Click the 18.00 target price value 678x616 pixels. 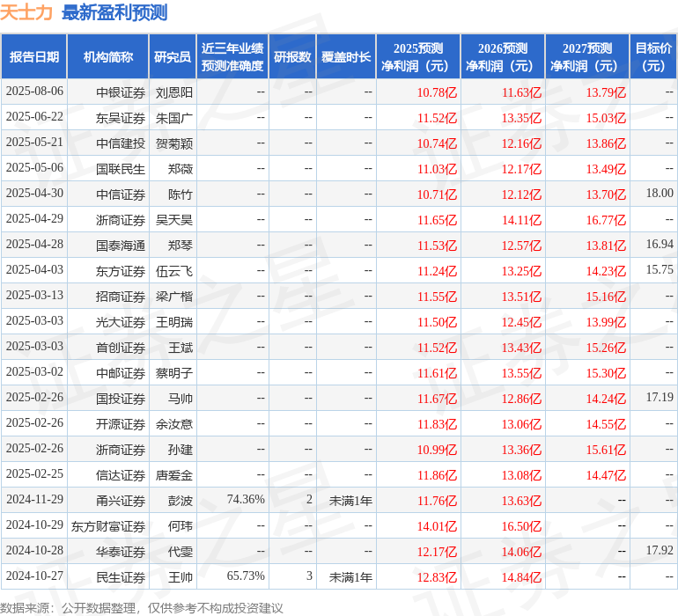[x=660, y=194]
